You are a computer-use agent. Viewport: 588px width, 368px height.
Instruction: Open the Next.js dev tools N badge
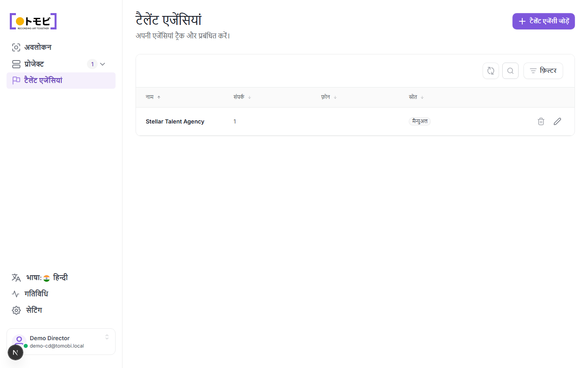(16, 352)
